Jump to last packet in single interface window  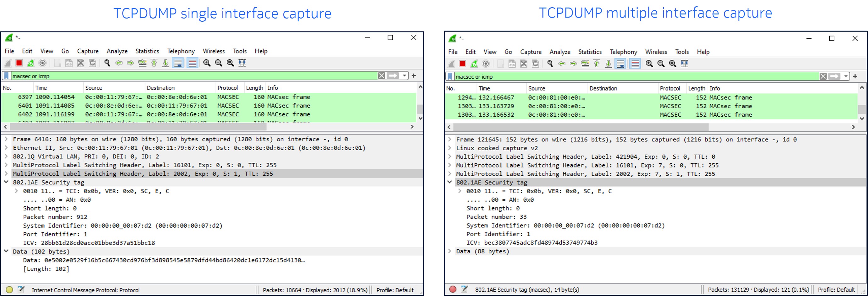pos(165,63)
